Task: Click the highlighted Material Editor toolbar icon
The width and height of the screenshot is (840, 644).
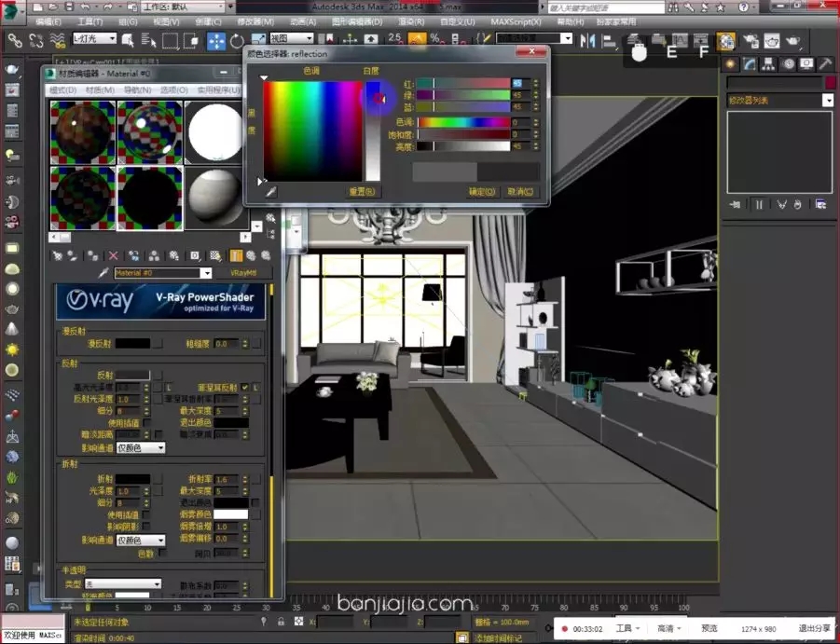Action: [726, 41]
